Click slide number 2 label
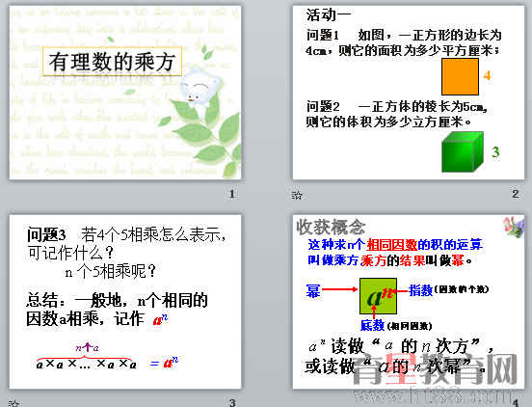 (516, 194)
